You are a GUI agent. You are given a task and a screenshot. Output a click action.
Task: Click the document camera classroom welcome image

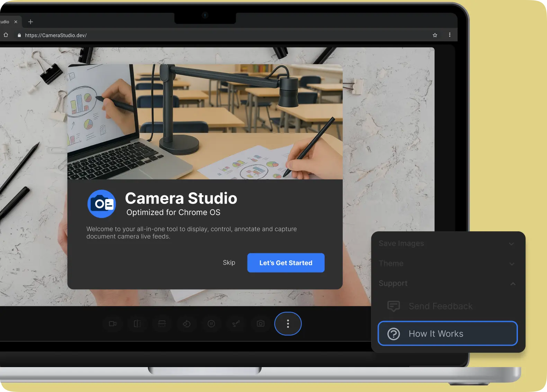(x=205, y=122)
